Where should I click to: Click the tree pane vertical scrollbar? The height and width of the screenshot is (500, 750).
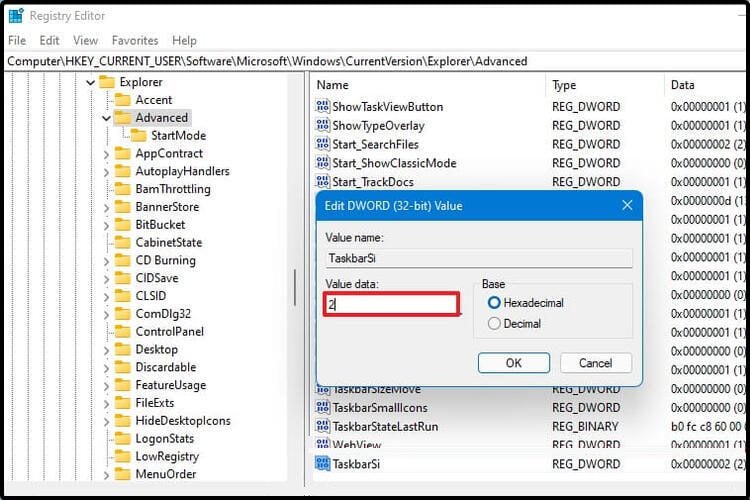295,287
